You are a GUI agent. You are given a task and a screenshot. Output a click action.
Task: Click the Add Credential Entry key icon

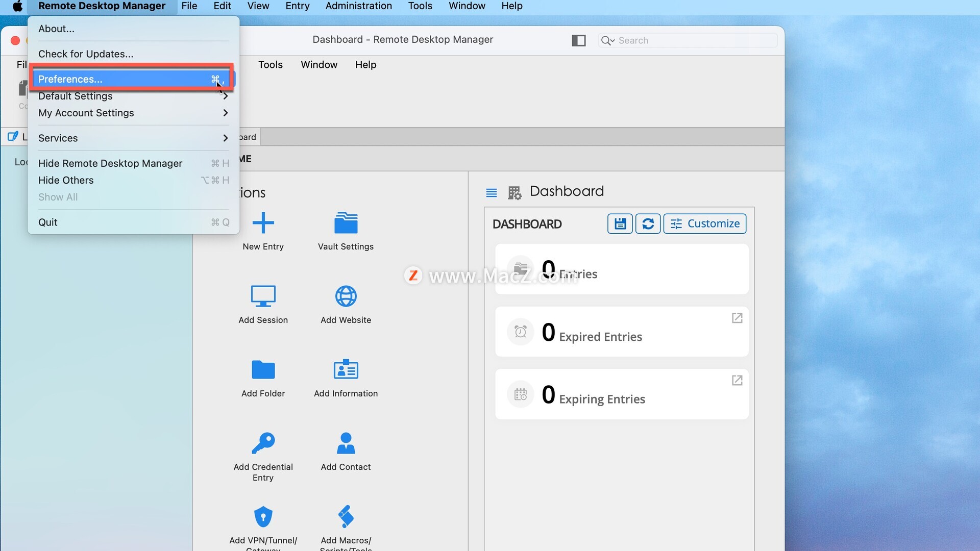263,443
